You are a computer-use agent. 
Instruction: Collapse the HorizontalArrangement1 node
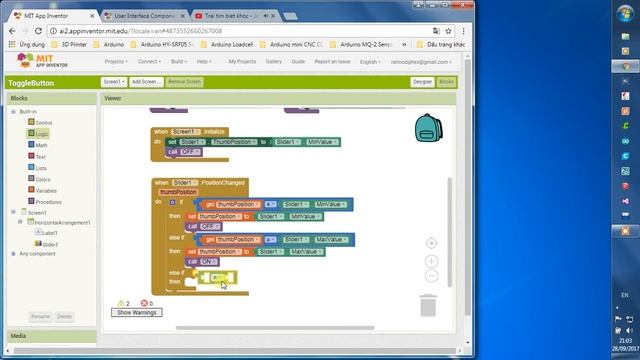pyautogui.click(x=20, y=222)
